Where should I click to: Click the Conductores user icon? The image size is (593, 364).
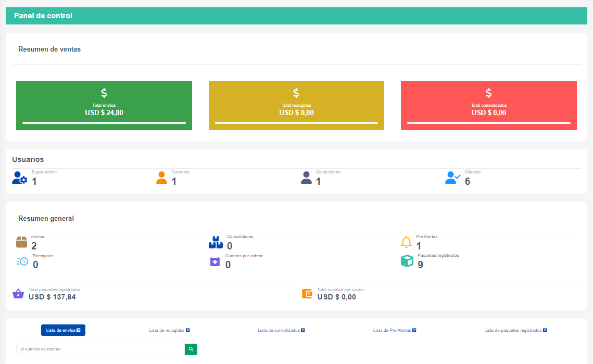306,178
